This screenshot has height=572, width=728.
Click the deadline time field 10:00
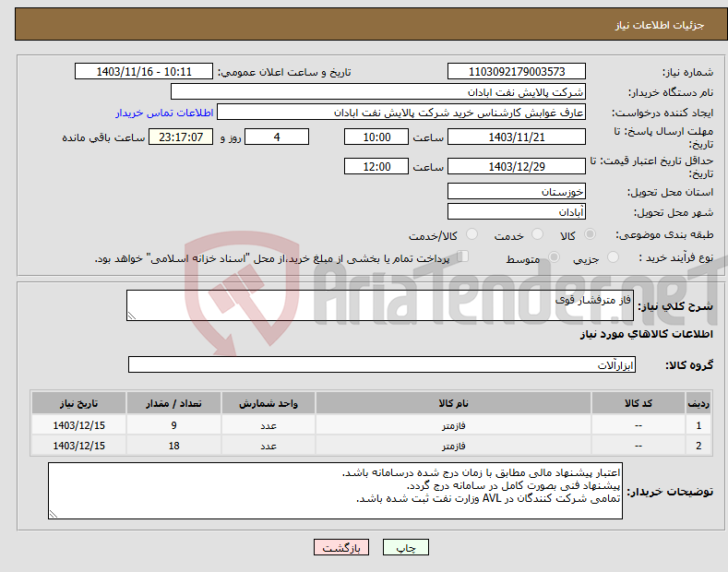376,137
